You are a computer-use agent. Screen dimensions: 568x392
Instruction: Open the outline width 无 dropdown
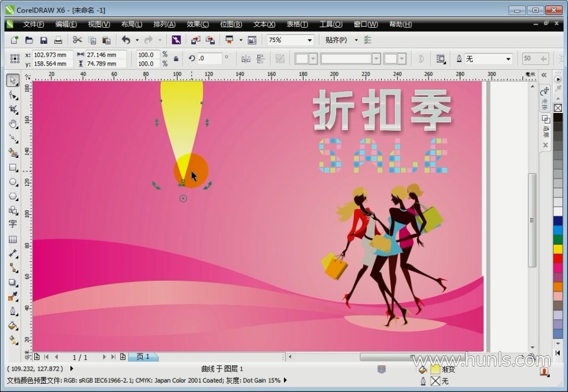[x=508, y=59]
